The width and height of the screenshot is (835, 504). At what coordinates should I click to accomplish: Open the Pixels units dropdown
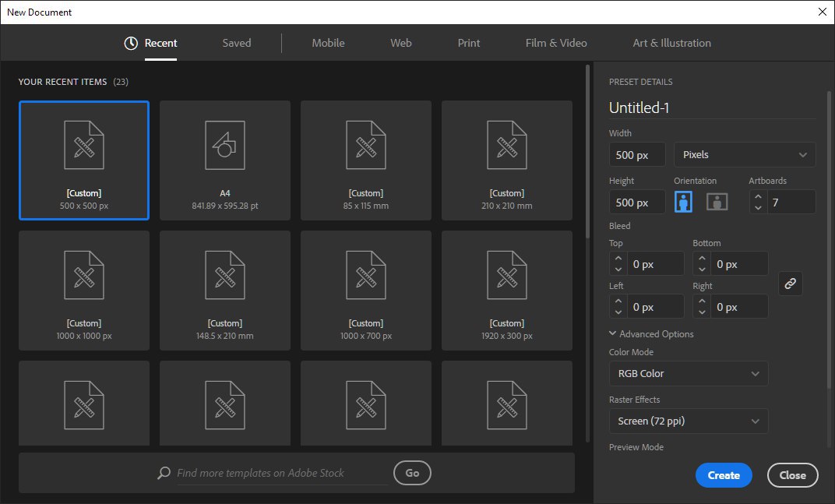(x=745, y=154)
